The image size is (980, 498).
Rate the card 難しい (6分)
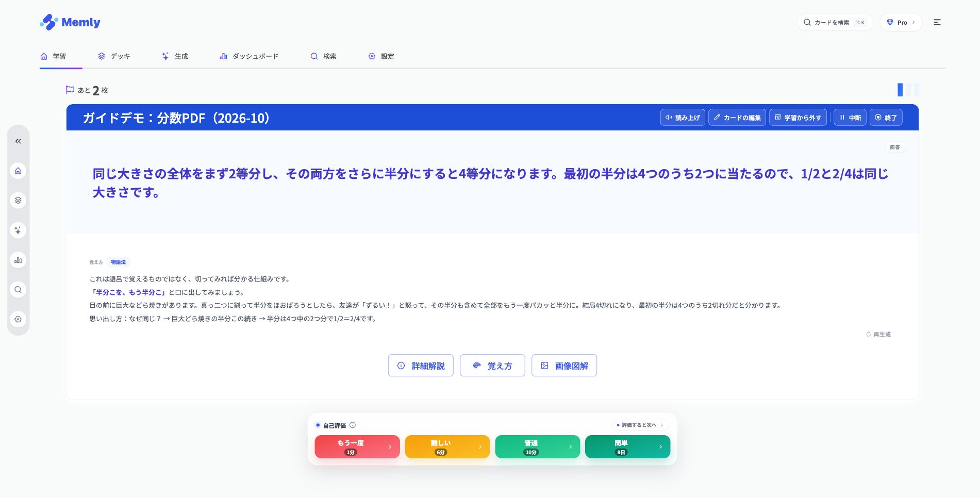coord(447,447)
